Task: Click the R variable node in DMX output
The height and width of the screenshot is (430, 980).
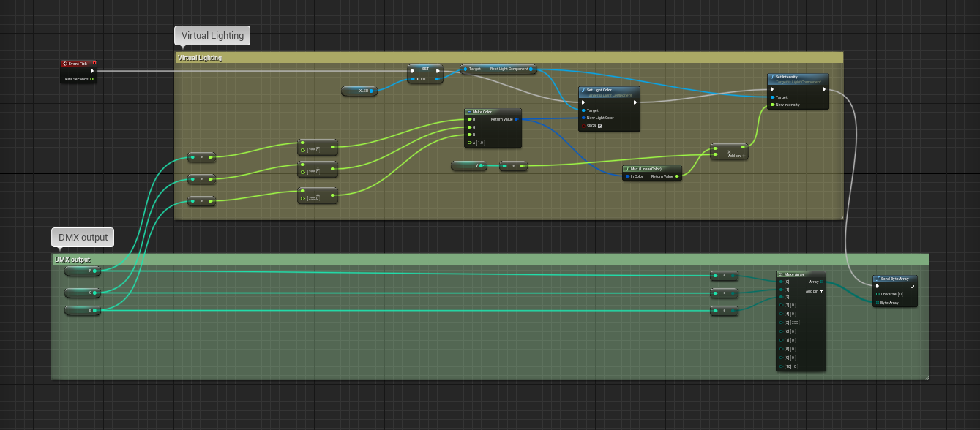Action: pos(82,271)
